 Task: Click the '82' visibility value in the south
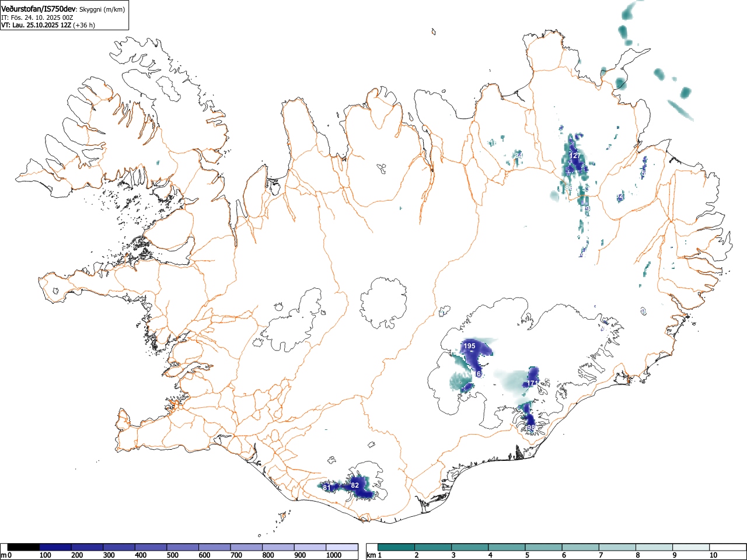[x=355, y=485]
